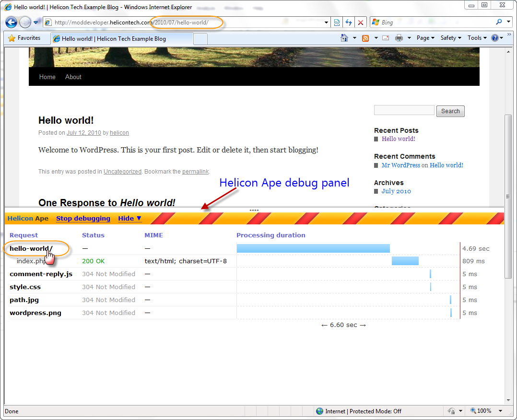Click the Print icon in command bar

tap(399, 38)
